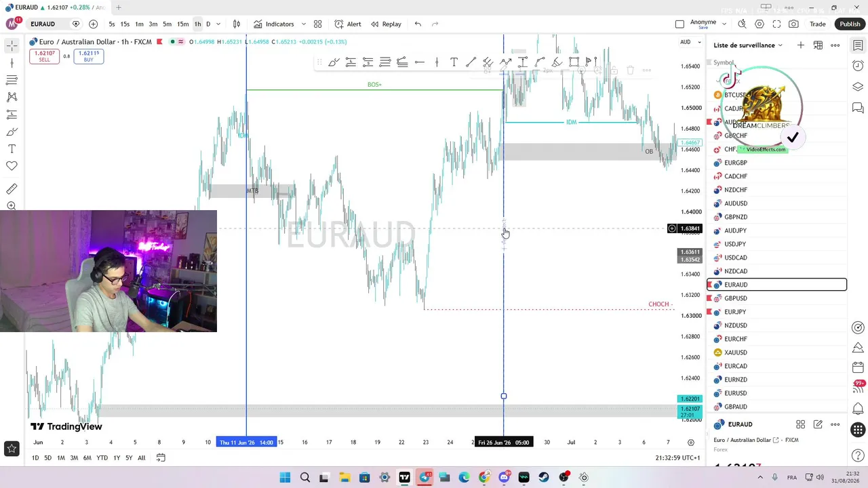Switch to the 15s interval

[125, 24]
